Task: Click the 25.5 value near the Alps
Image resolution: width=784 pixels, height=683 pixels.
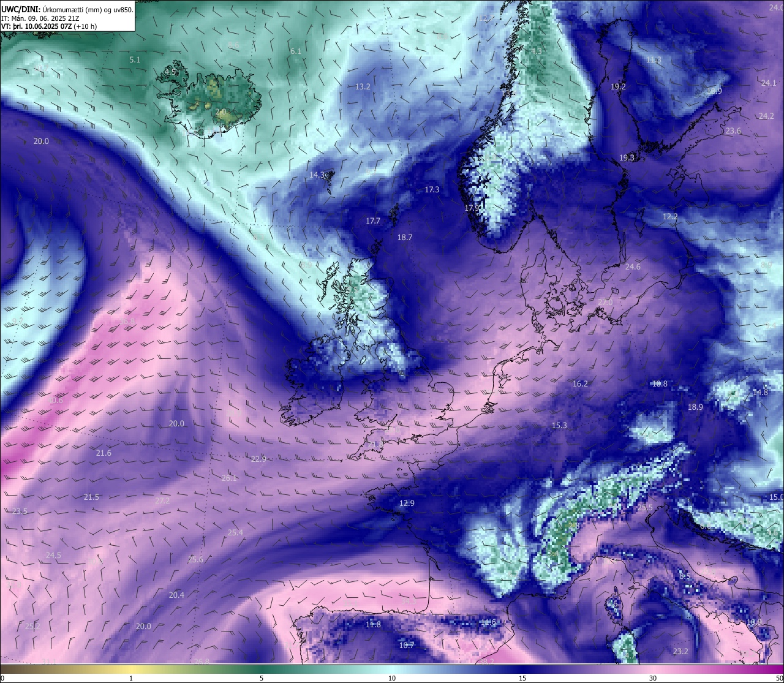Action: pyautogui.click(x=645, y=508)
